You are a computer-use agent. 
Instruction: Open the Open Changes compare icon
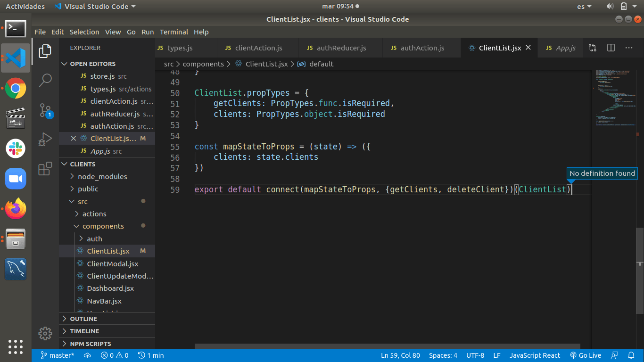(x=593, y=48)
